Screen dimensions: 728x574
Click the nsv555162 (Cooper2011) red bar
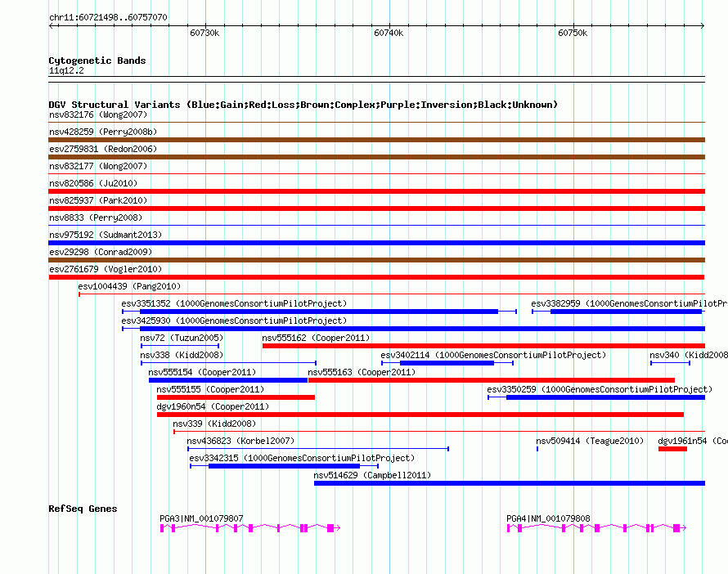pos(483,346)
